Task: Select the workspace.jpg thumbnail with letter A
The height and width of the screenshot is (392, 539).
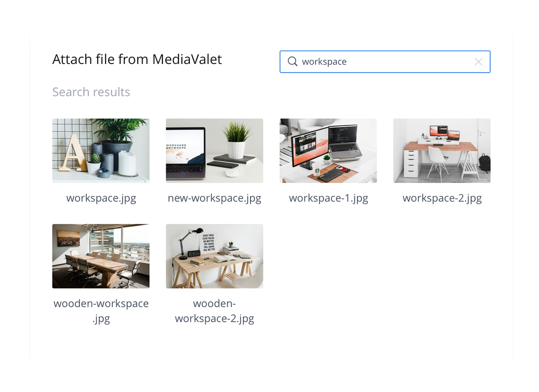Action: click(101, 150)
